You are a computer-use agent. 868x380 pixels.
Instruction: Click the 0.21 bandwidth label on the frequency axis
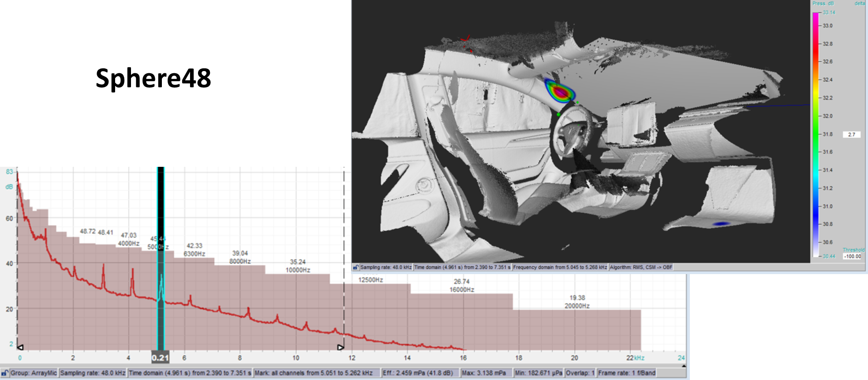[x=160, y=357]
